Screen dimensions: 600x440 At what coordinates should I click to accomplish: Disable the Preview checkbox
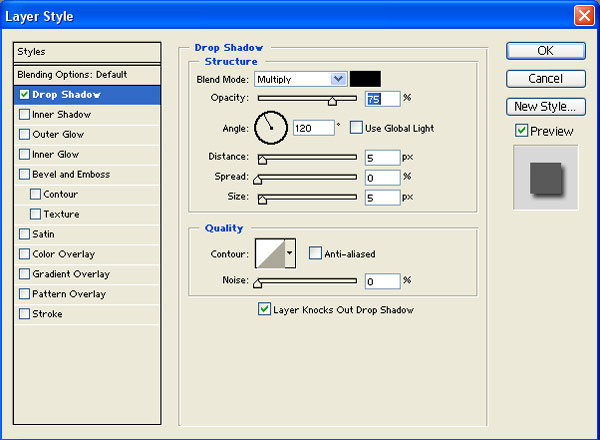point(521,131)
